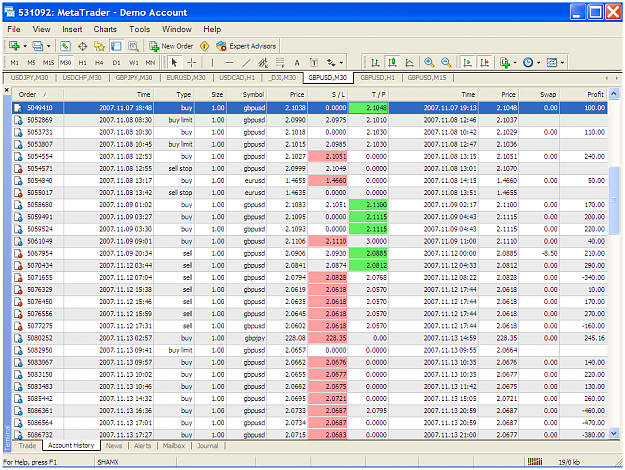Open the New Chart dropdown arrow

tap(25, 46)
